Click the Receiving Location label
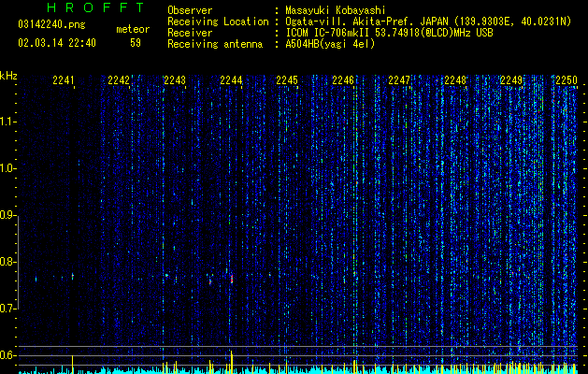The height and width of the screenshot is (374, 588). 218,22
